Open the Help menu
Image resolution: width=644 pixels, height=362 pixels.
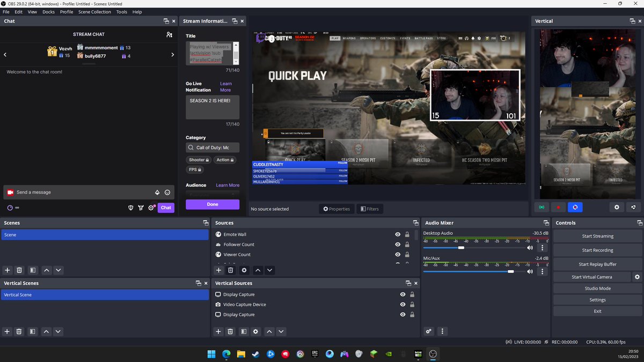click(137, 12)
